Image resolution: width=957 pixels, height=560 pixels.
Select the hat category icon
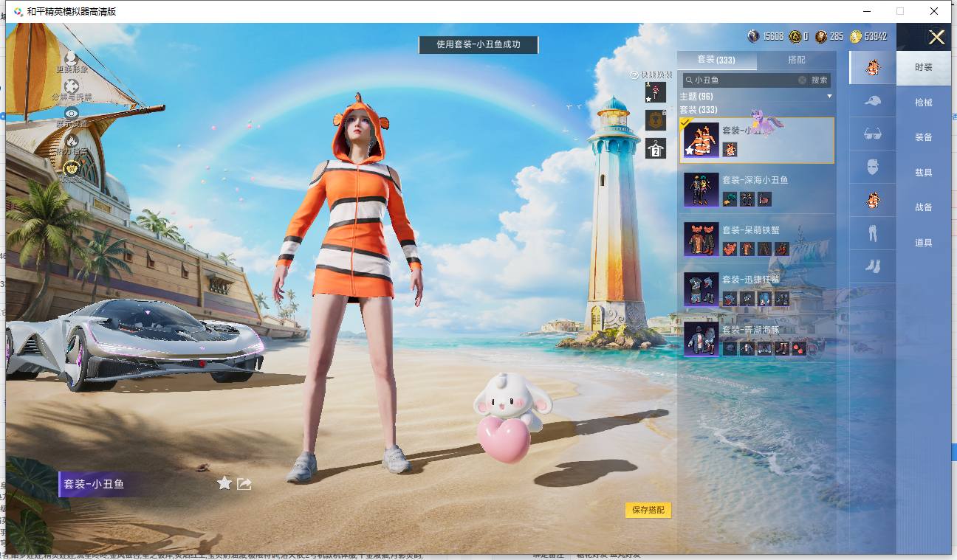pos(873,101)
